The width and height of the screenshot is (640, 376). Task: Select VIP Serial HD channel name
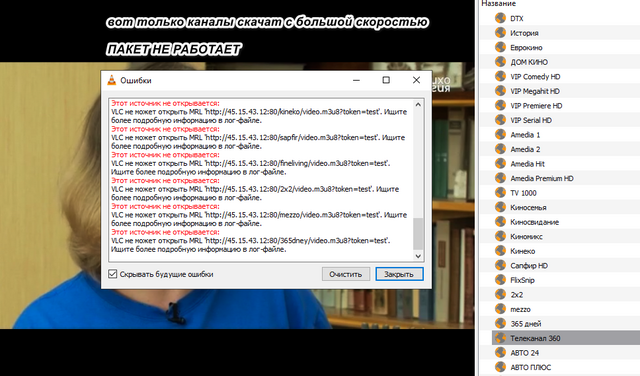click(x=531, y=120)
